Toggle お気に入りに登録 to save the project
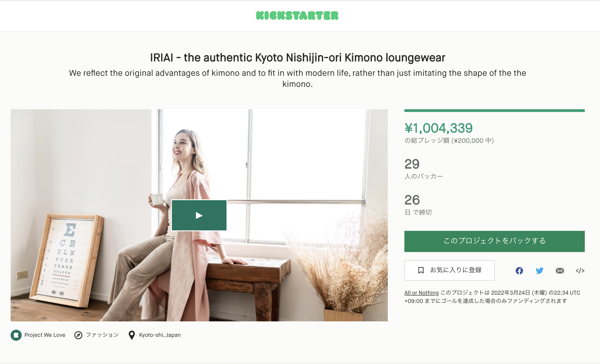 (x=456, y=270)
